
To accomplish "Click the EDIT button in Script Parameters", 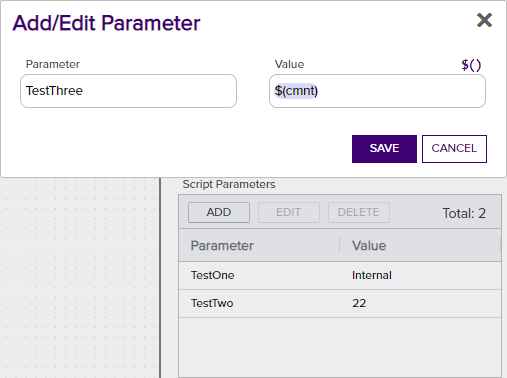I will tap(289, 212).
